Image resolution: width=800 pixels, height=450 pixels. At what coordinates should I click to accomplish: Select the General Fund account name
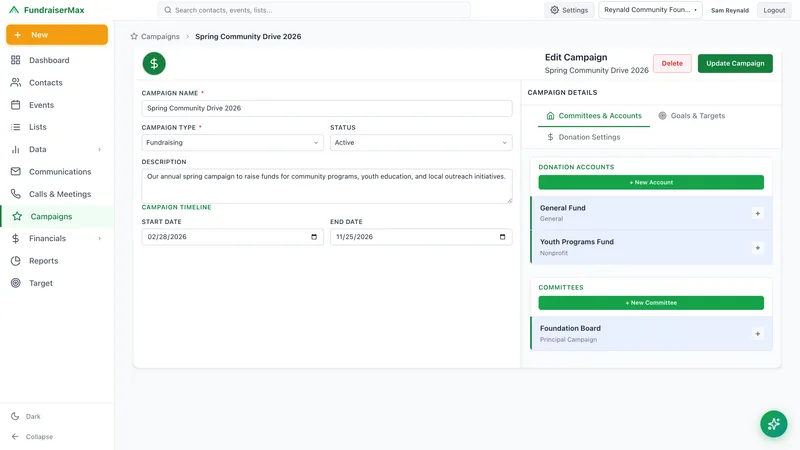[563, 208]
